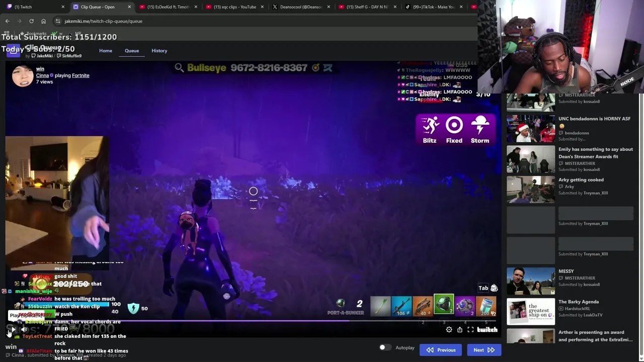This screenshot has height=362, width=644.
Task: Open 'Emily has something to say' clip
Action: coord(596,153)
